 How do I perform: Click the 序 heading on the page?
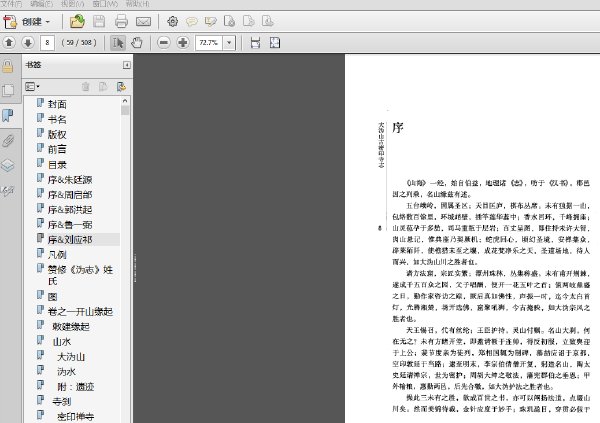[398, 127]
